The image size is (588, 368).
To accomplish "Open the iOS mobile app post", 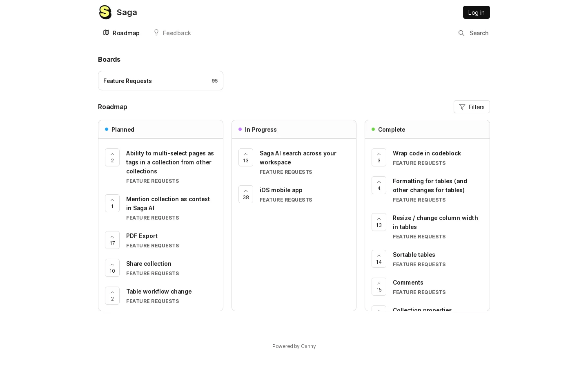I will click(281, 190).
